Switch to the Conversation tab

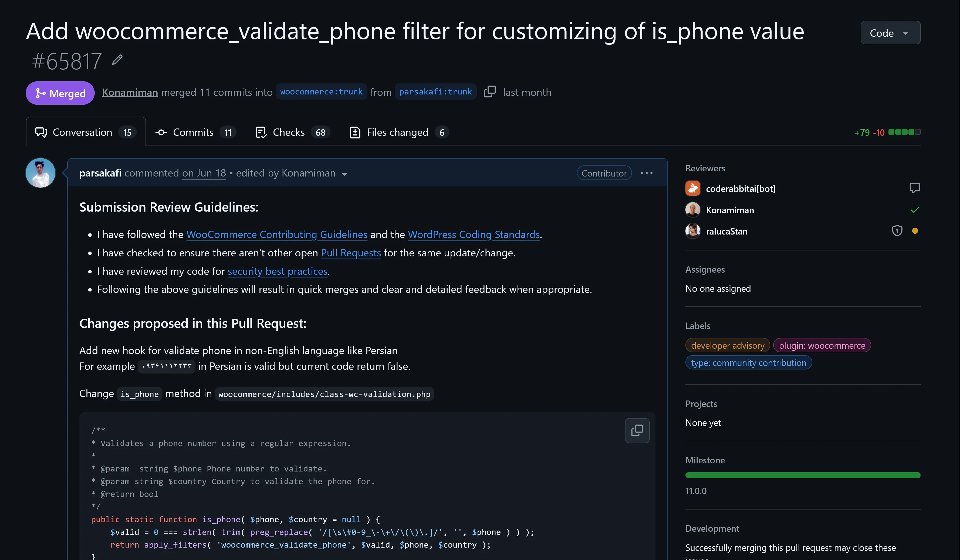click(x=86, y=132)
